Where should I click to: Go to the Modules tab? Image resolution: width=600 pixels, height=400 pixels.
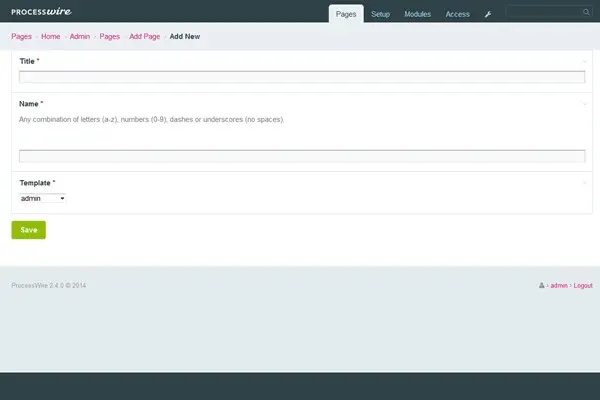pos(418,14)
